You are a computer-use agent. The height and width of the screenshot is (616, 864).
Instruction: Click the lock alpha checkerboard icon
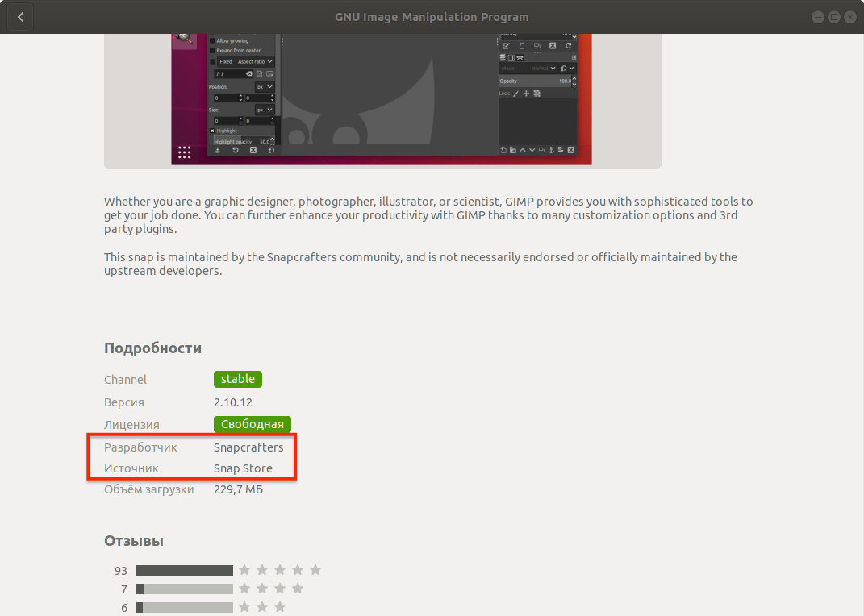[x=536, y=94]
